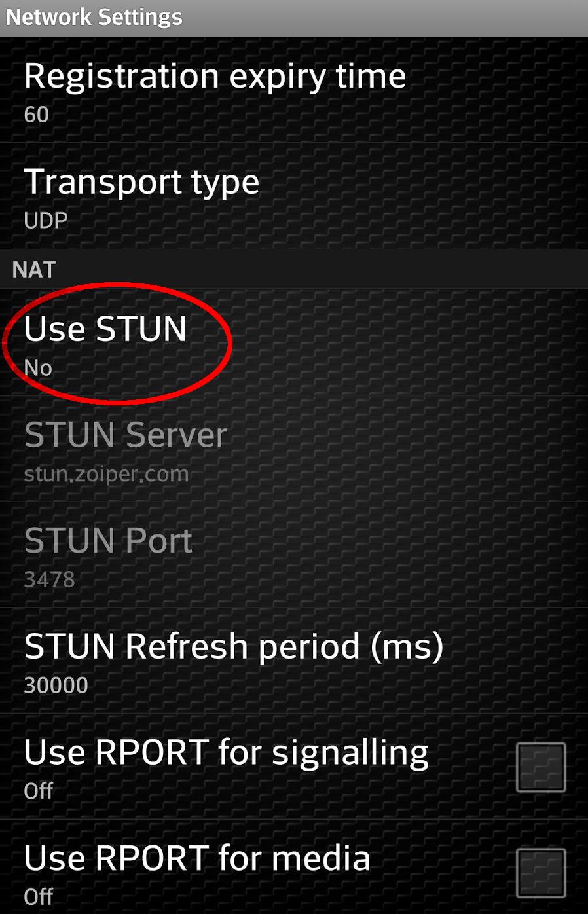Open the Transport type selector
Viewport: 588px width, 914px height.
(x=294, y=196)
